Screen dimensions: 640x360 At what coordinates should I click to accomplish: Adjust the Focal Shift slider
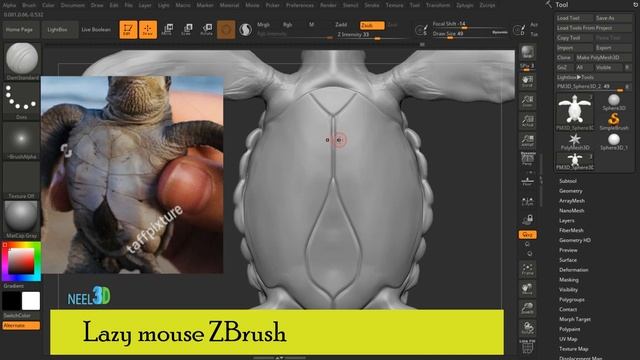click(x=469, y=24)
